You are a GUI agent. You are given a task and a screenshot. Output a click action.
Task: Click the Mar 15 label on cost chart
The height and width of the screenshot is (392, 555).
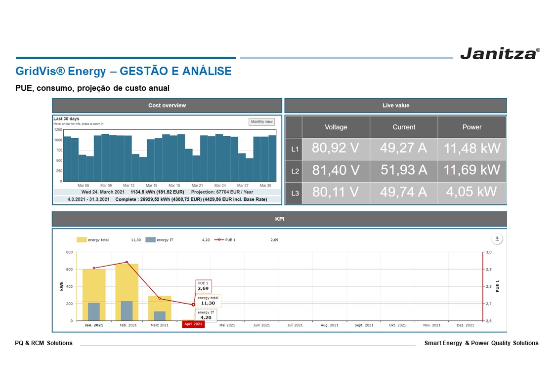(152, 186)
